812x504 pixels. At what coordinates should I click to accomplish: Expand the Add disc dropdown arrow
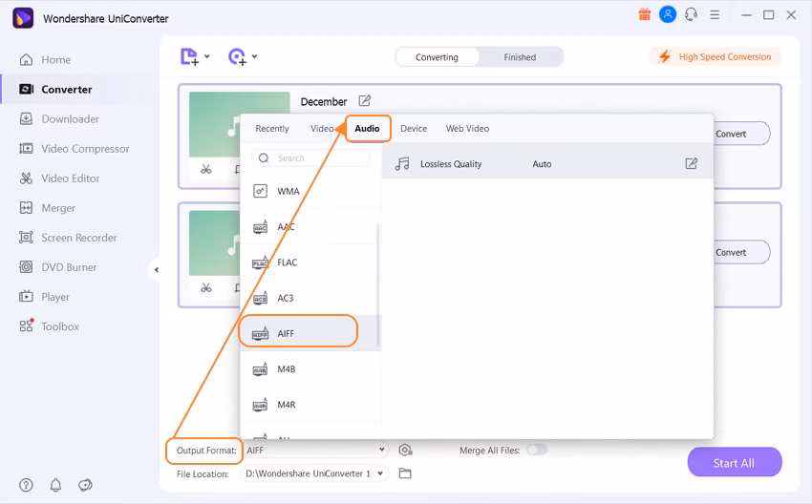pyautogui.click(x=255, y=56)
